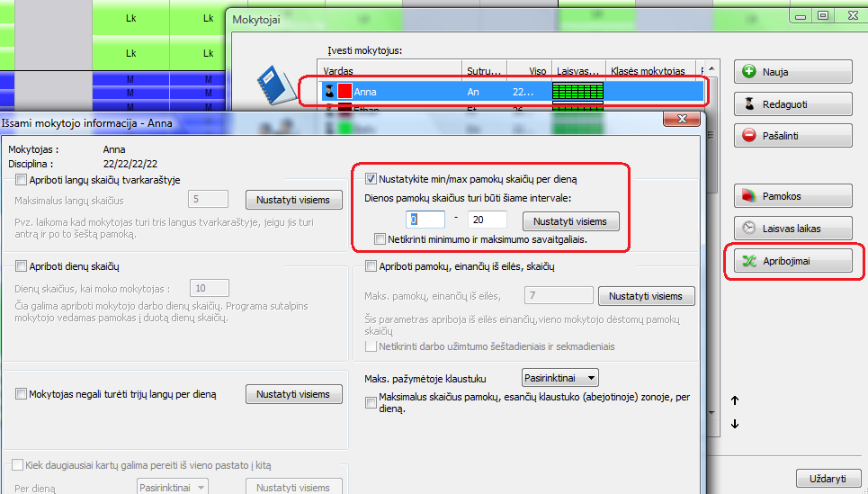
Task: Click the green arrows icon on Apribojimai
Action: pos(749,261)
